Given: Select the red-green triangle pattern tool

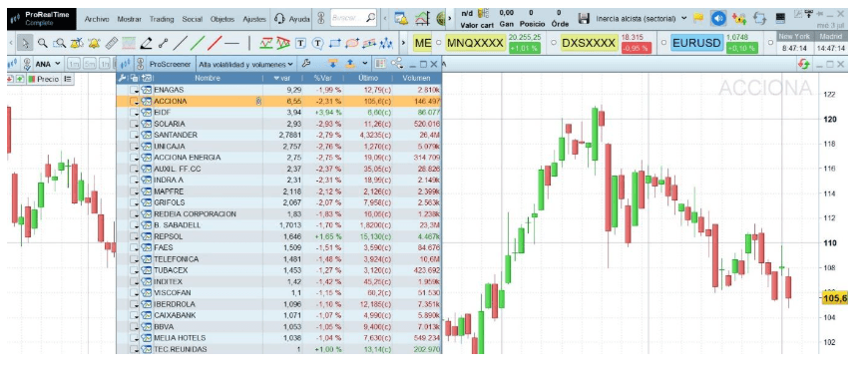Looking at the screenshot, I should coord(283,43).
